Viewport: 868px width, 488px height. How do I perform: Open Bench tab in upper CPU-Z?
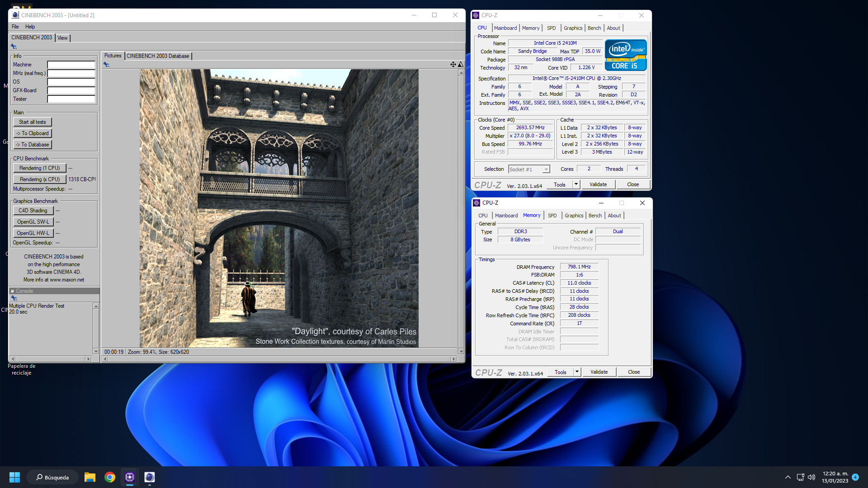point(594,28)
